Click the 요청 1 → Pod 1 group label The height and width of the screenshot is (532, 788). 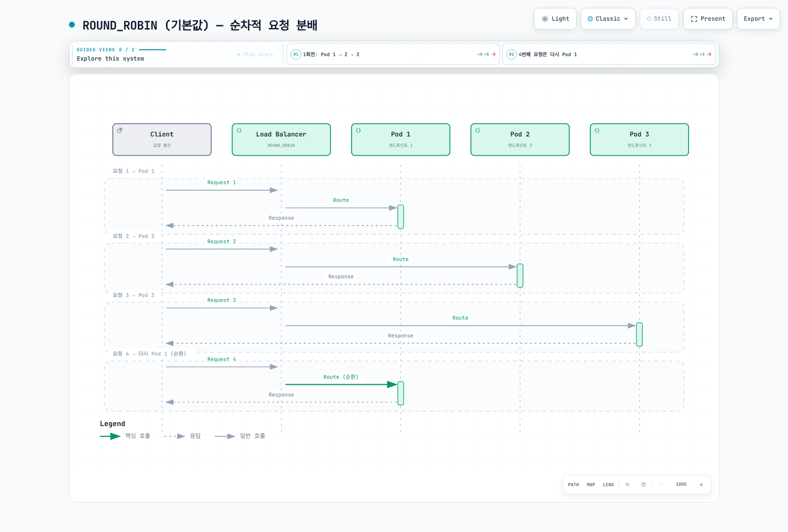(x=133, y=171)
